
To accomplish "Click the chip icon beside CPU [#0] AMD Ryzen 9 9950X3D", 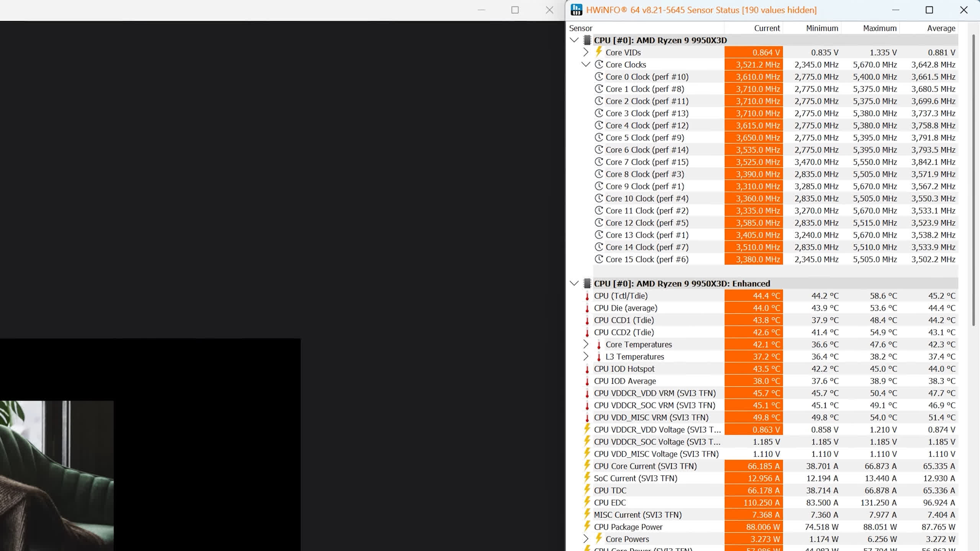I will [x=587, y=40].
